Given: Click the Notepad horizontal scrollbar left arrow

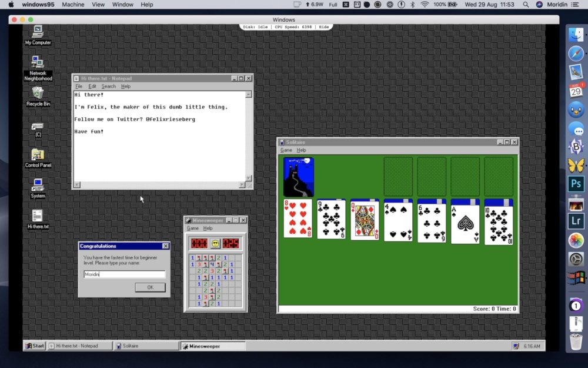Looking at the screenshot, I should (77, 185).
